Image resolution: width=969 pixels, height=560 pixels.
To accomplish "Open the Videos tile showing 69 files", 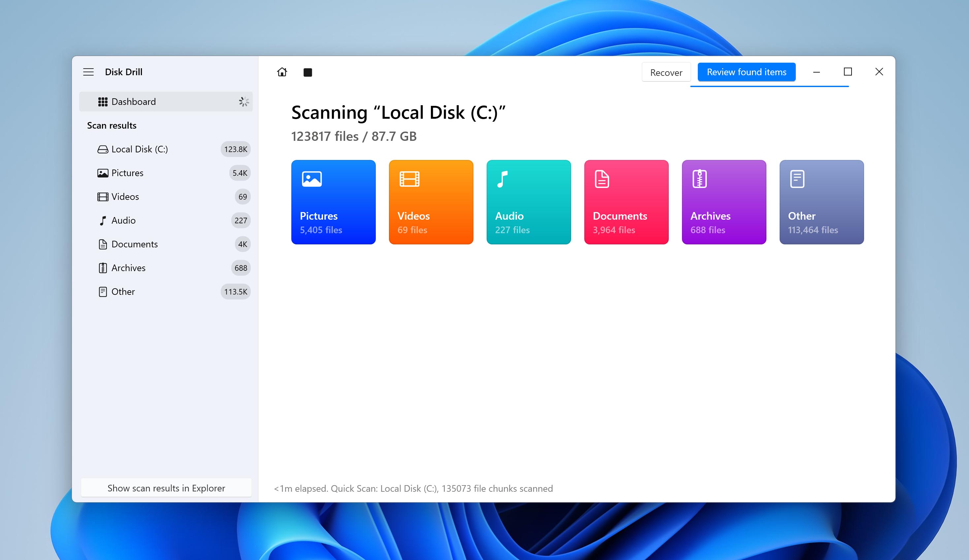I will pos(431,202).
